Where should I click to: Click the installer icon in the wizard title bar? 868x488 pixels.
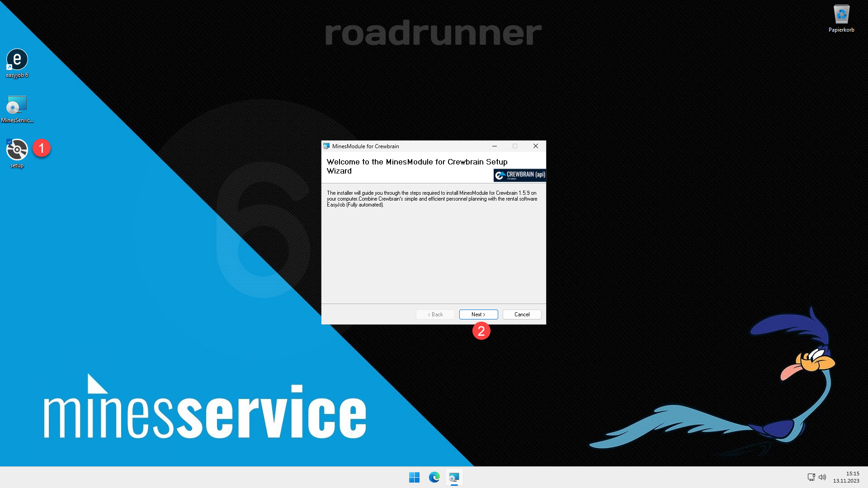click(327, 146)
